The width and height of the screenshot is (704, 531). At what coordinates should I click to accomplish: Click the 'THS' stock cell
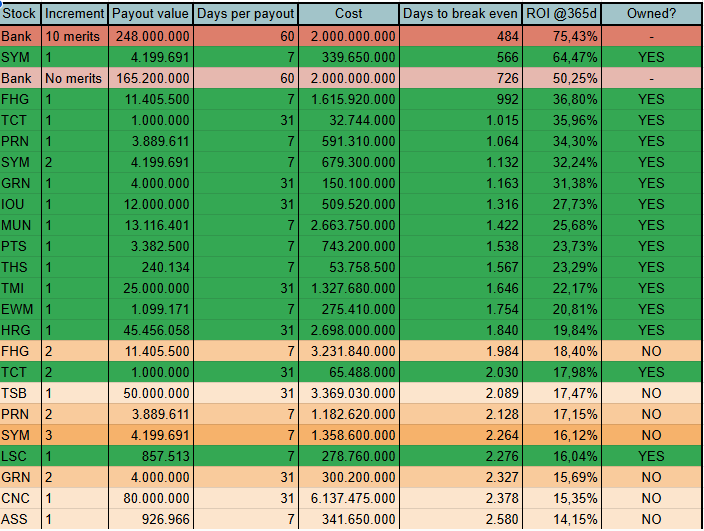click(21, 267)
